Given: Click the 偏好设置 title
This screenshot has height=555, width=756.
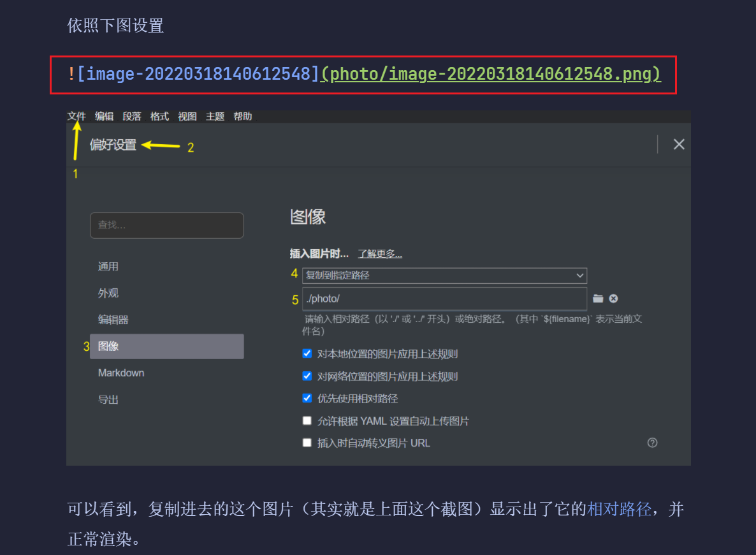Looking at the screenshot, I should [113, 145].
